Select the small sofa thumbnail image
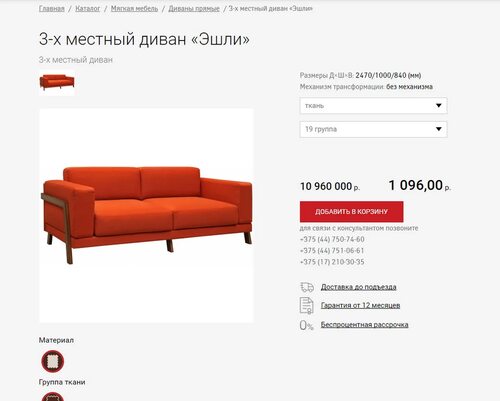Screen dimensions: 500x401 (57, 83)
